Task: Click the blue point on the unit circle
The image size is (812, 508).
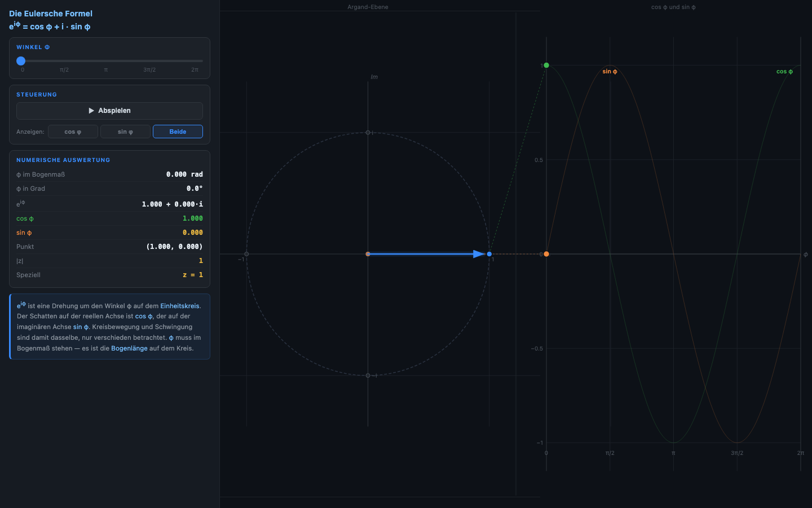Action: pyautogui.click(x=489, y=254)
